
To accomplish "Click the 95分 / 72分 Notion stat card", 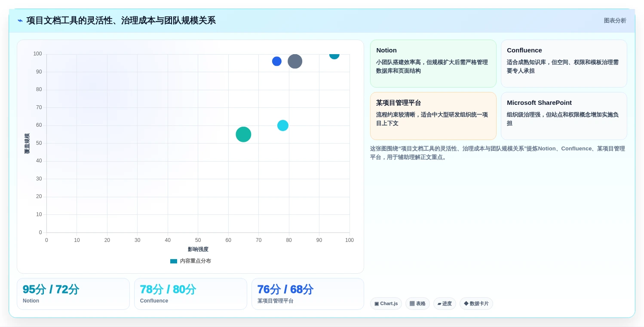I will click(x=73, y=294).
